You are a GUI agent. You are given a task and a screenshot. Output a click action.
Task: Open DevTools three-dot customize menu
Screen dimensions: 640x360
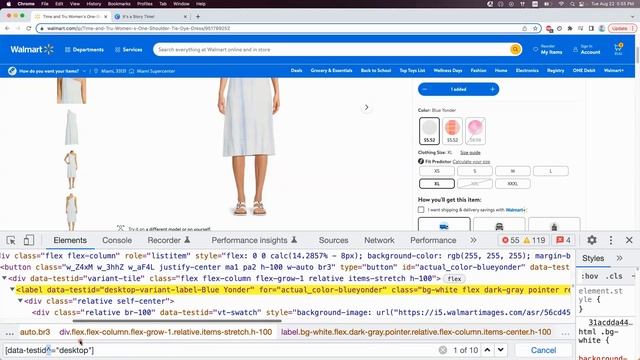coord(611,240)
